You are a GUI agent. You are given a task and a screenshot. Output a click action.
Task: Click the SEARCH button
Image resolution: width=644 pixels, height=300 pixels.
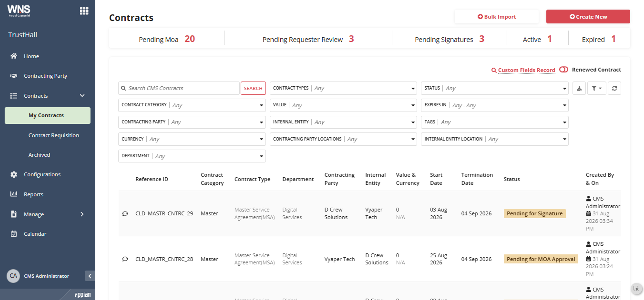[x=253, y=88]
